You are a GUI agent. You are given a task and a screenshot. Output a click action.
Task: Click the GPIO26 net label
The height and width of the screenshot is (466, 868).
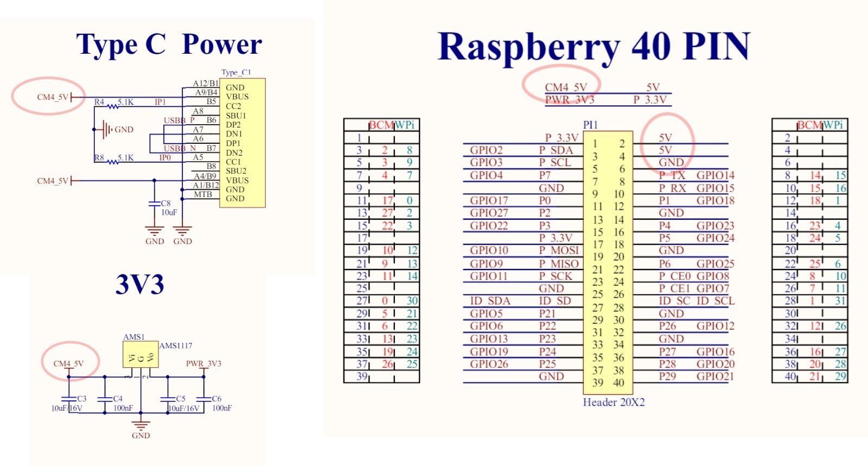[x=489, y=364]
